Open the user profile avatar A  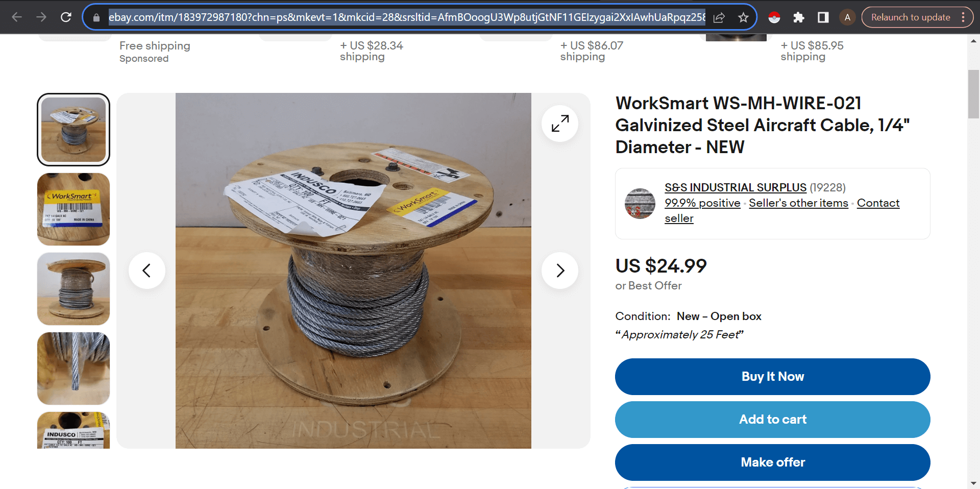pos(847,17)
